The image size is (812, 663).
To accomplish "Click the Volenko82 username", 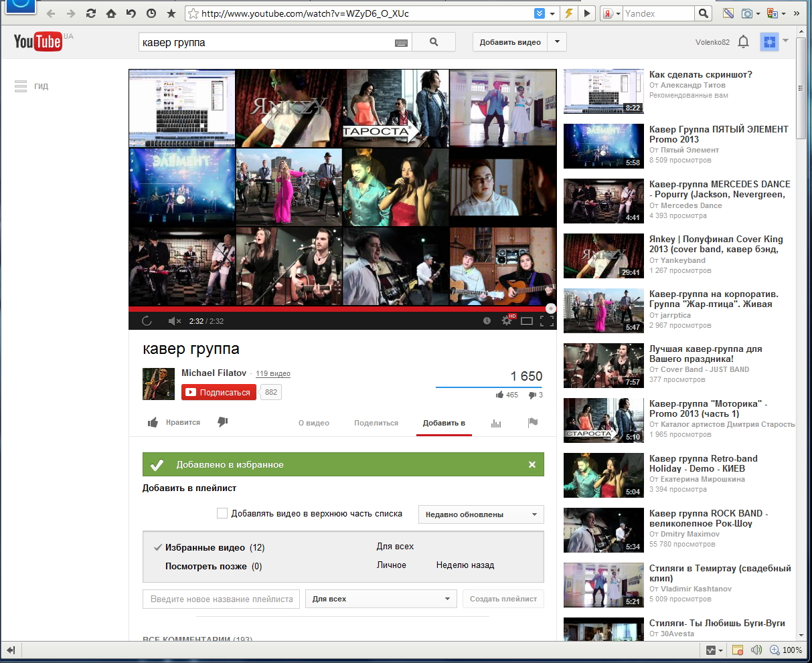I will click(712, 42).
